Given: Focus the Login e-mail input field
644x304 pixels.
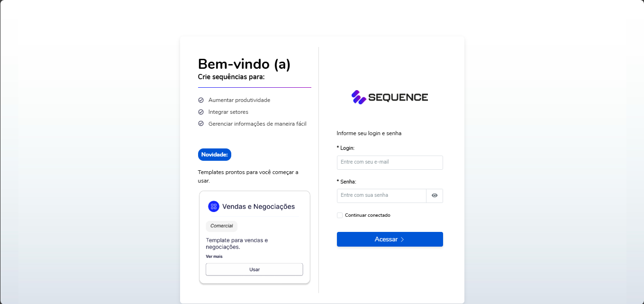Looking at the screenshot, I should tap(390, 162).
